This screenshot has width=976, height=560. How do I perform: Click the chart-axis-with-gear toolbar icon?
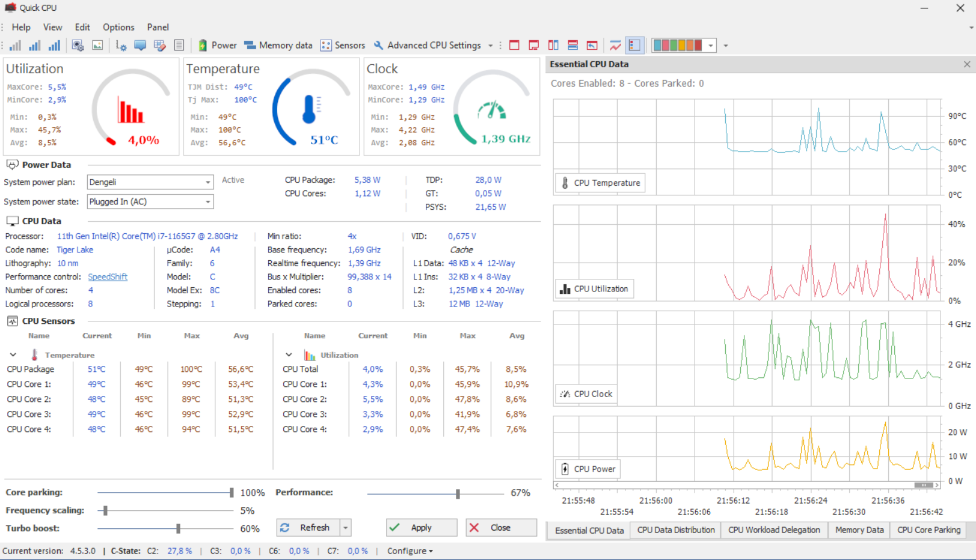(121, 46)
